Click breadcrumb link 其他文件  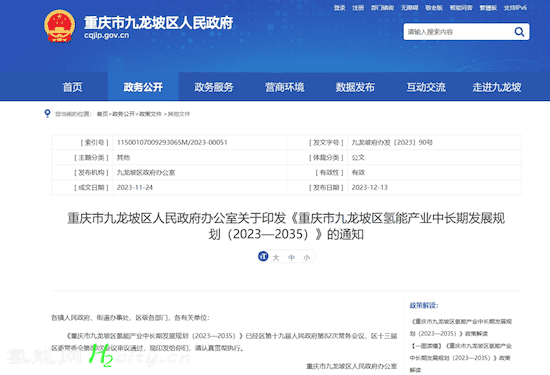click(x=179, y=114)
